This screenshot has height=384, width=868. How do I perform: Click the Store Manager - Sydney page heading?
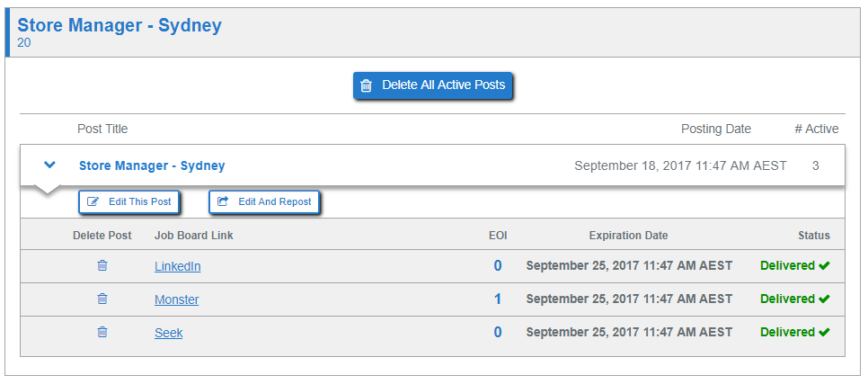(x=120, y=25)
